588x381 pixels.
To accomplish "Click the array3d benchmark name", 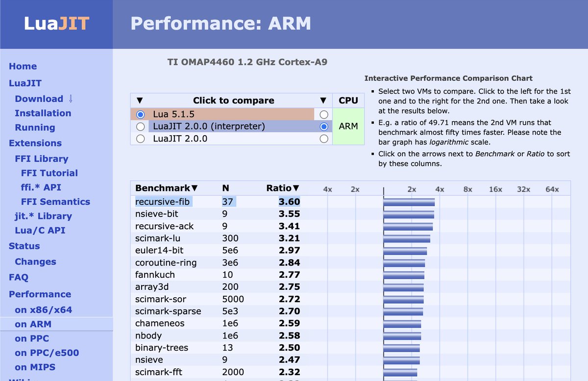I will [152, 287].
